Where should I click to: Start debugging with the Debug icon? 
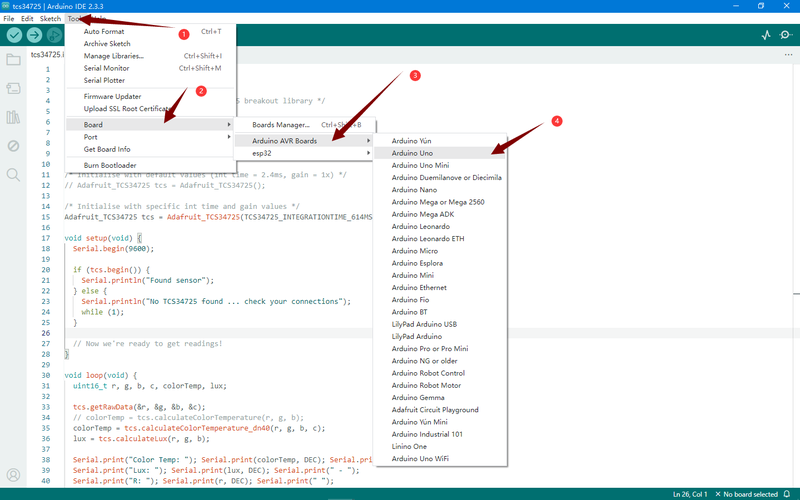click(54, 35)
